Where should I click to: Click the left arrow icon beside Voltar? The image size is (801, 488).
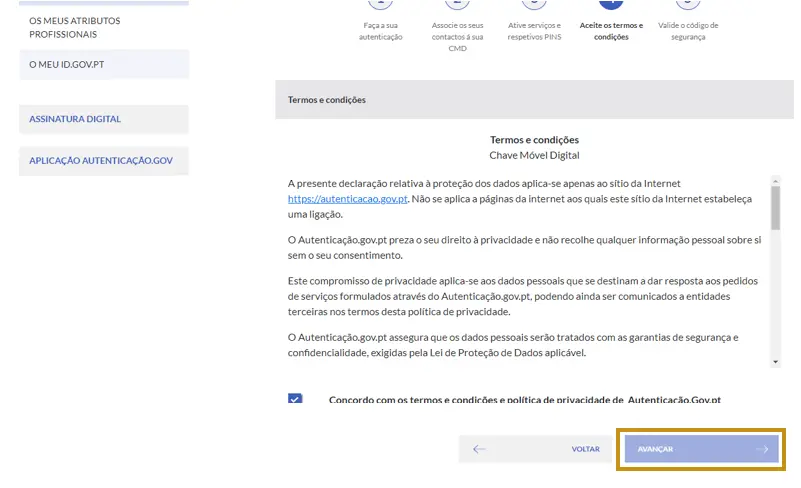[479, 449]
